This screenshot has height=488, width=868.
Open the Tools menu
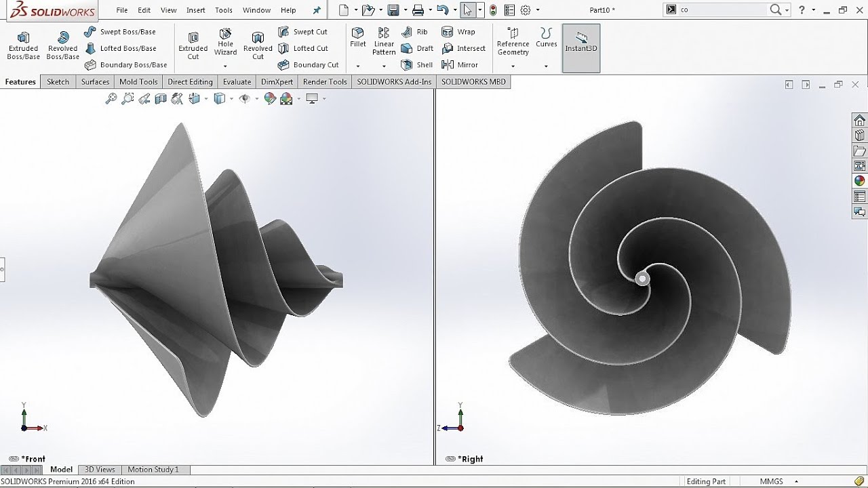click(x=224, y=10)
